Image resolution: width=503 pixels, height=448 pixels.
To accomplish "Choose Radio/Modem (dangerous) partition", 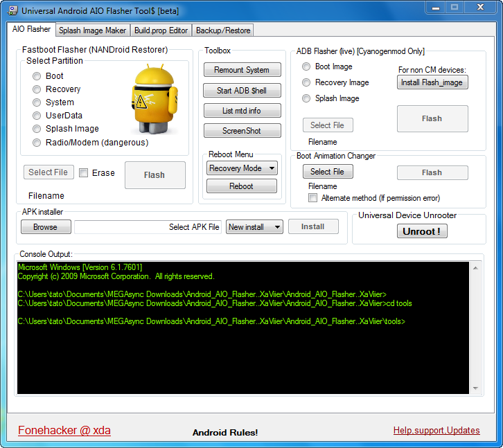I will click(x=37, y=143).
